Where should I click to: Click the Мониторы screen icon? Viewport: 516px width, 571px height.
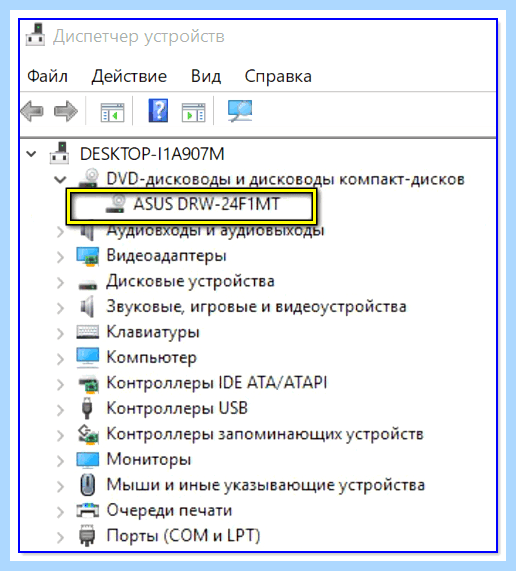(88, 460)
